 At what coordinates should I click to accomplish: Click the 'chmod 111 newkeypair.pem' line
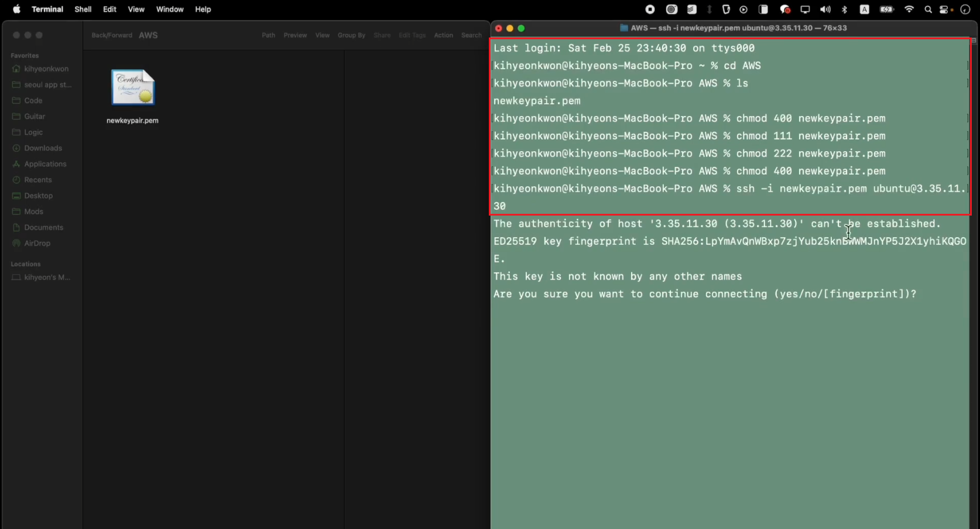pos(689,136)
